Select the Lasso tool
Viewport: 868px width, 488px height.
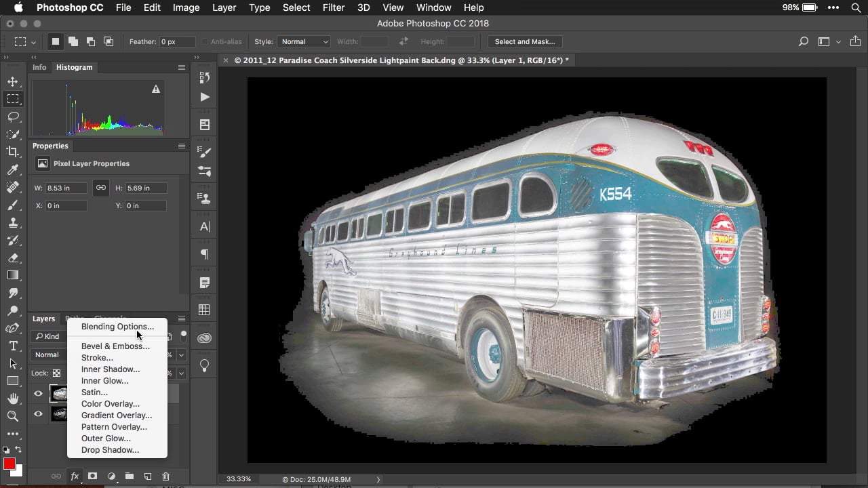point(12,117)
